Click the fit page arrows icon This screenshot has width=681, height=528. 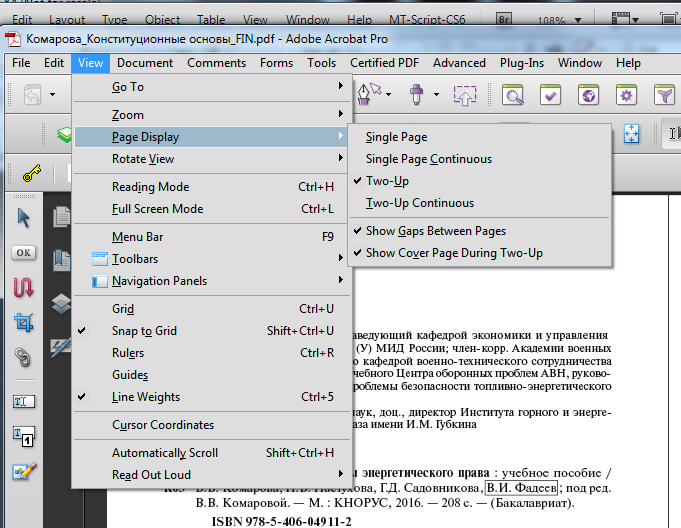click(x=631, y=134)
